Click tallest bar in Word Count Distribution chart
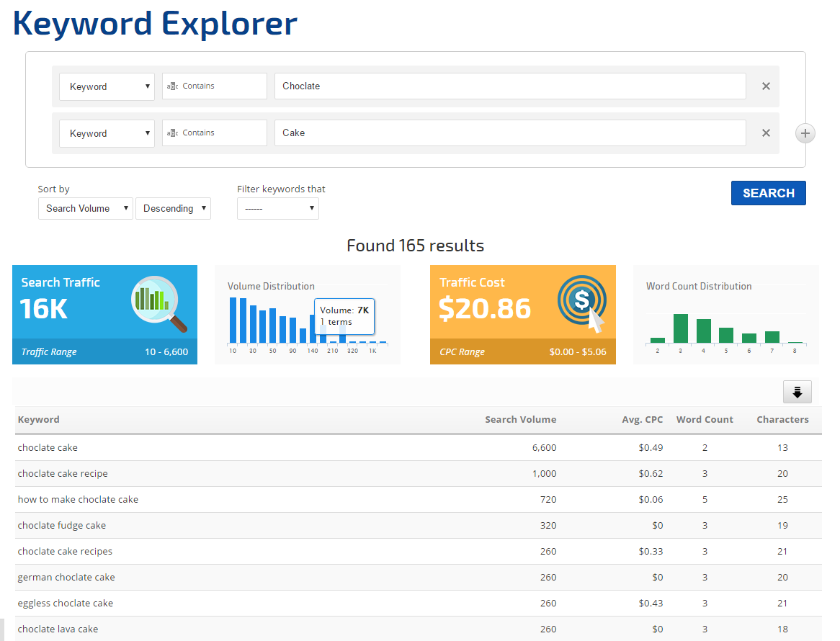Viewport: 840px width, 641px height. (680, 328)
